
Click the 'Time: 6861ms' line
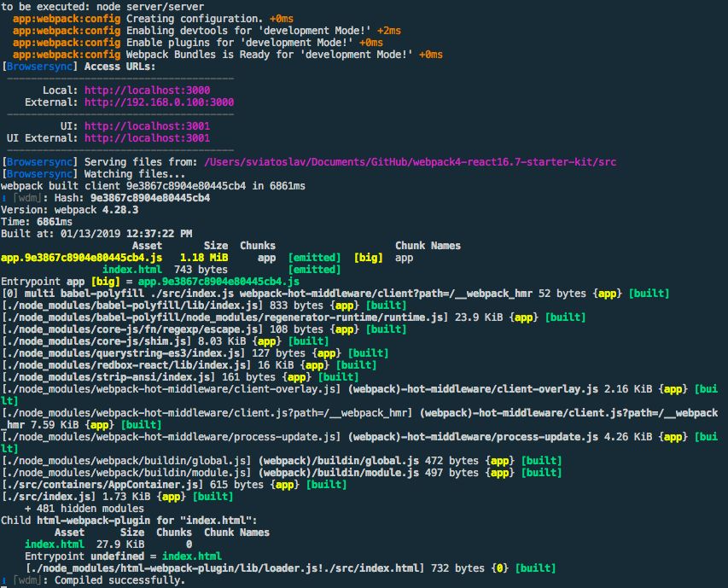(x=37, y=222)
